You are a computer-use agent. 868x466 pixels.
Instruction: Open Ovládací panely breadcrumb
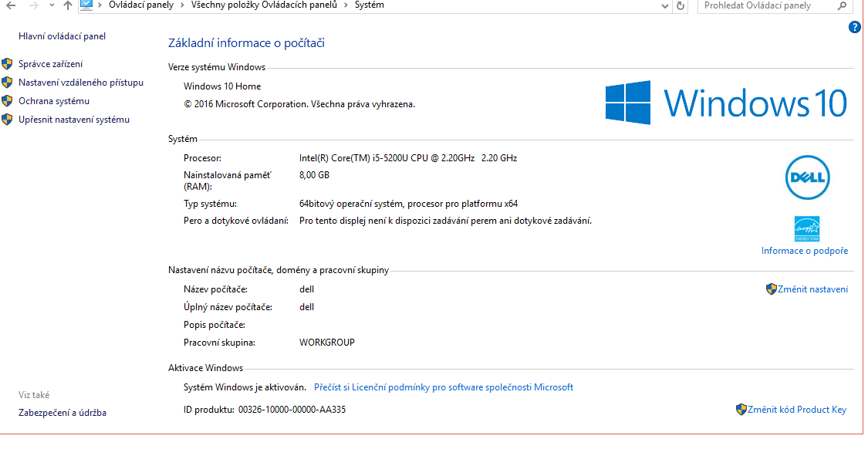click(x=140, y=5)
